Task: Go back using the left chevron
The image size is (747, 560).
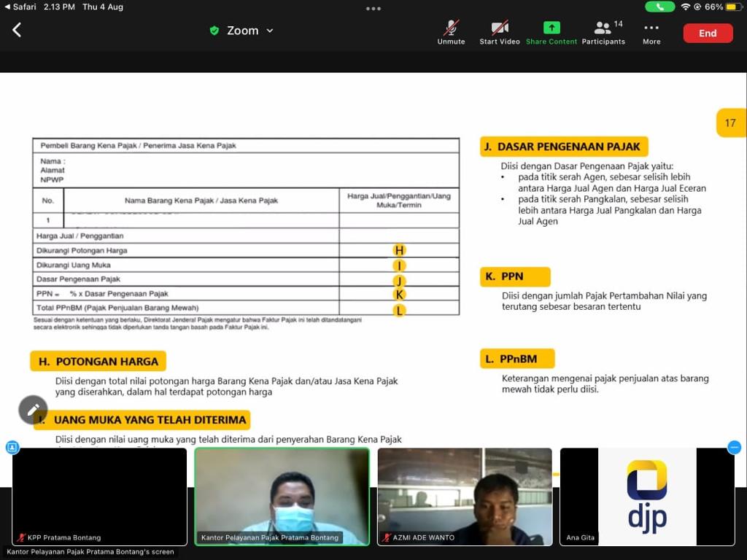Action: pyautogui.click(x=17, y=30)
